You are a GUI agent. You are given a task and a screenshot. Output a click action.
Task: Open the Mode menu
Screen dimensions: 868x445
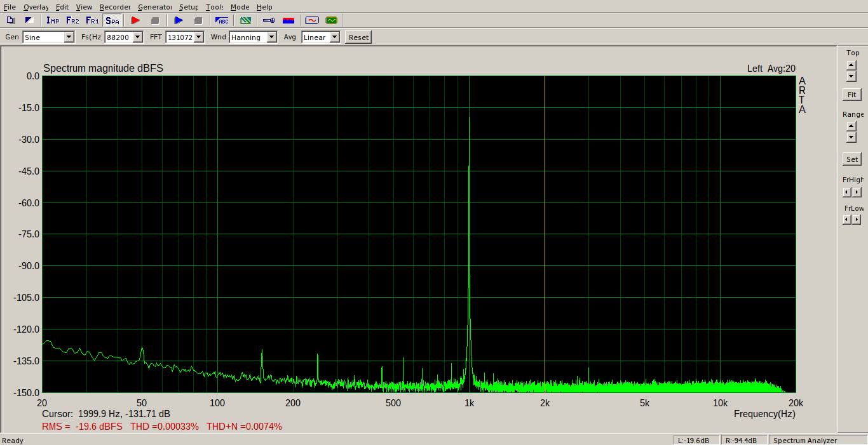coord(240,7)
